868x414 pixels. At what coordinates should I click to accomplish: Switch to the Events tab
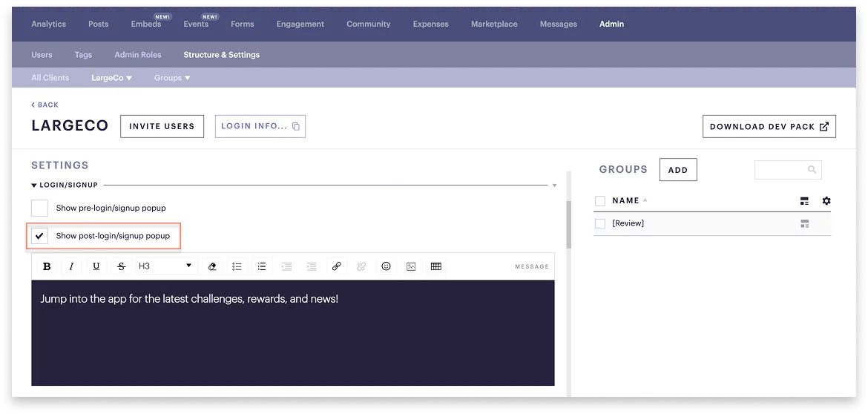pyautogui.click(x=196, y=24)
